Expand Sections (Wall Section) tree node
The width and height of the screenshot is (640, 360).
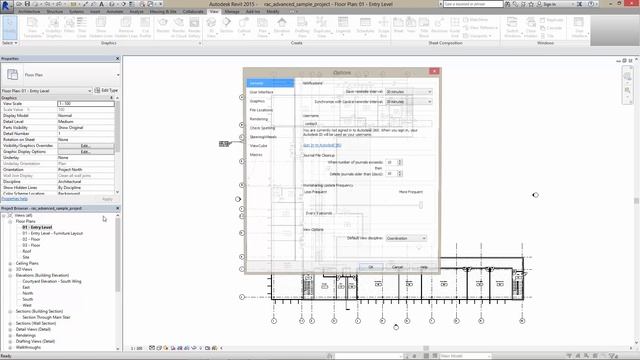pyautogui.click(x=10, y=323)
